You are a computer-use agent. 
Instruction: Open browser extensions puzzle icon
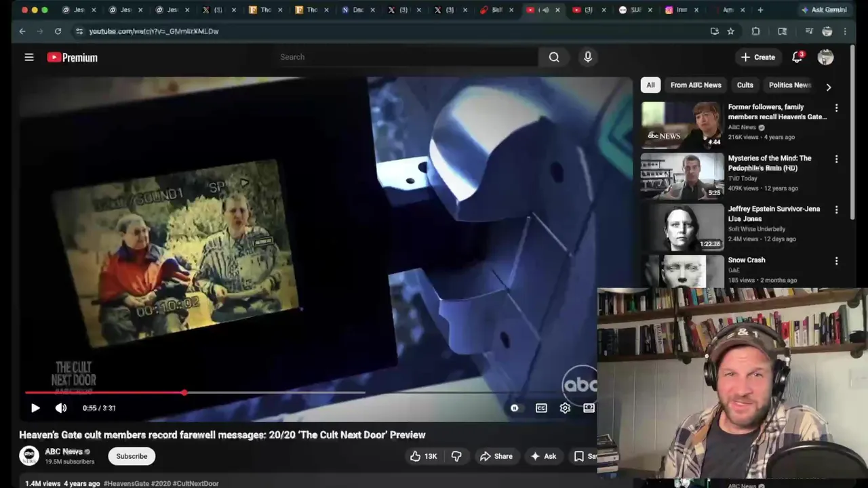[x=755, y=31]
